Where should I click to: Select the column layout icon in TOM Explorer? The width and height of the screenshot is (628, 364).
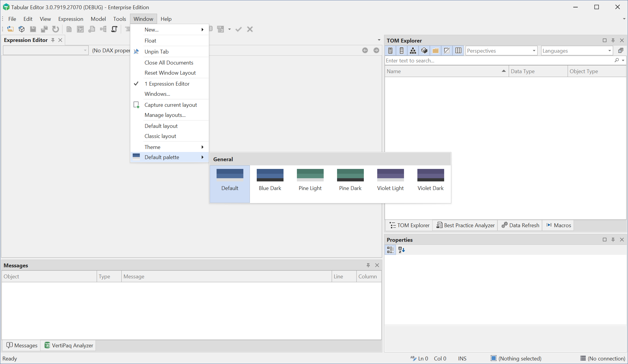pyautogui.click(x=458, y=51)
